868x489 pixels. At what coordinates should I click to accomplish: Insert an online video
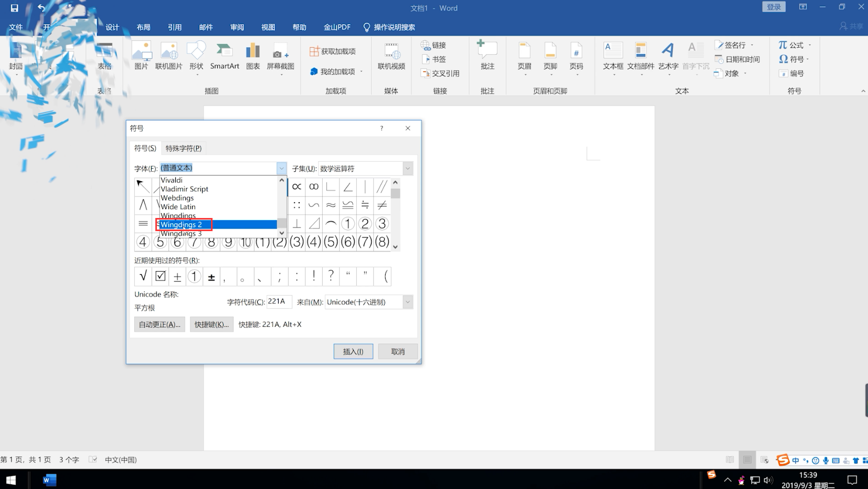click(x=391, y=56)
